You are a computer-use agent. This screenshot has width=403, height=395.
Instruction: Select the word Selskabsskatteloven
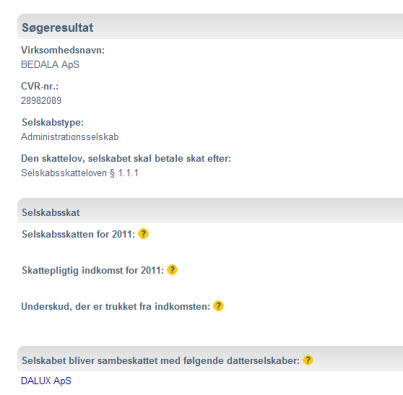point(64,173)
